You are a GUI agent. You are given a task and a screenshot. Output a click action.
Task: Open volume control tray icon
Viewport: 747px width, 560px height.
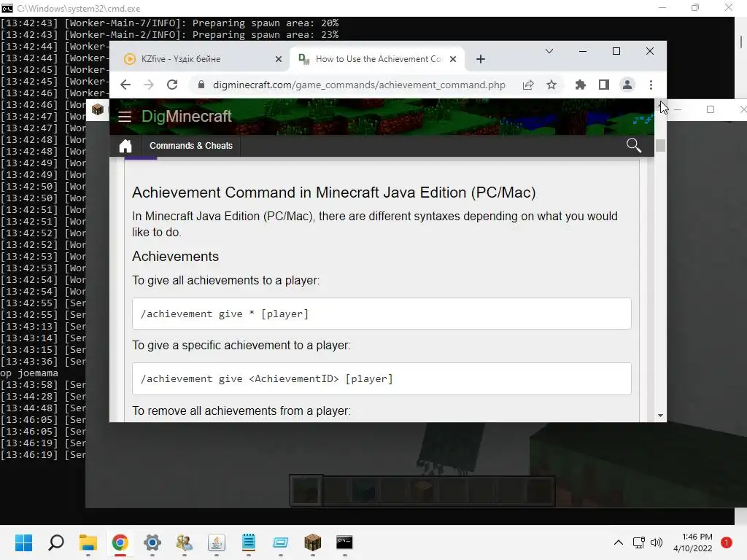pyautogui.click(x=657, y=542)
